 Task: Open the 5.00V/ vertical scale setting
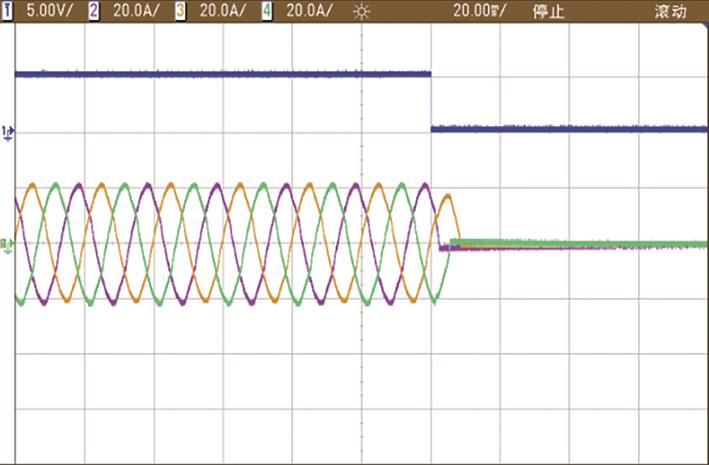[x=45, y=12]
